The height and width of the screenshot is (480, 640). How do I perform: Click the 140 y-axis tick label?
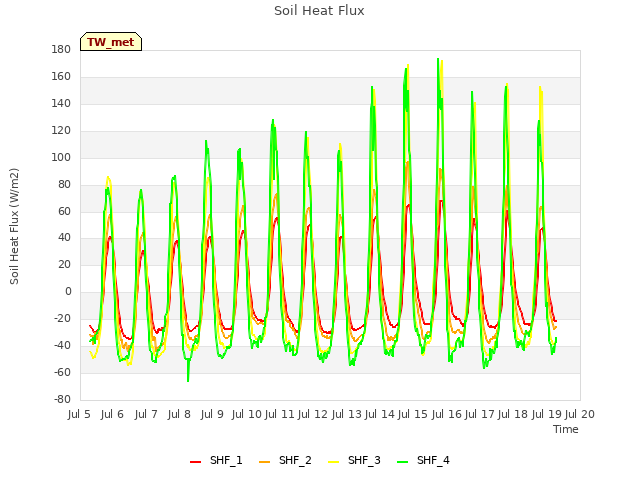(61, 104)
